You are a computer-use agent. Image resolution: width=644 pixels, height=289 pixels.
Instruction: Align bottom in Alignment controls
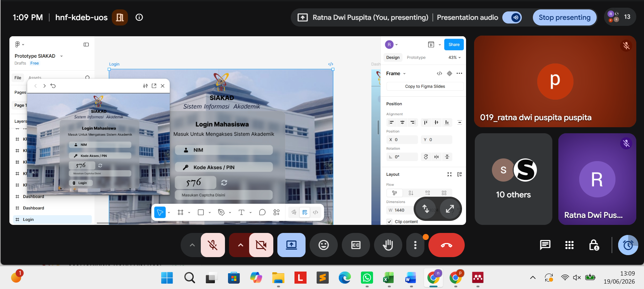coord(447,123)
